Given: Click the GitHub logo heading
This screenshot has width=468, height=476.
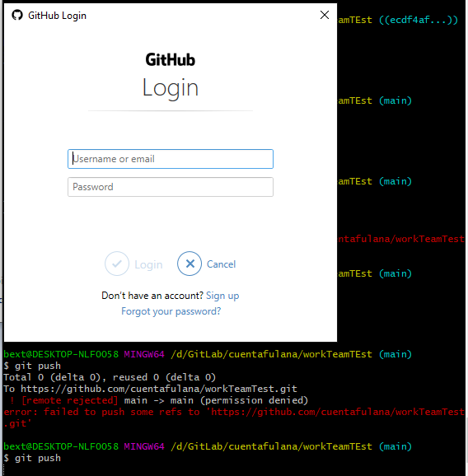Looking at the screenshot, I should click(170, 59).
